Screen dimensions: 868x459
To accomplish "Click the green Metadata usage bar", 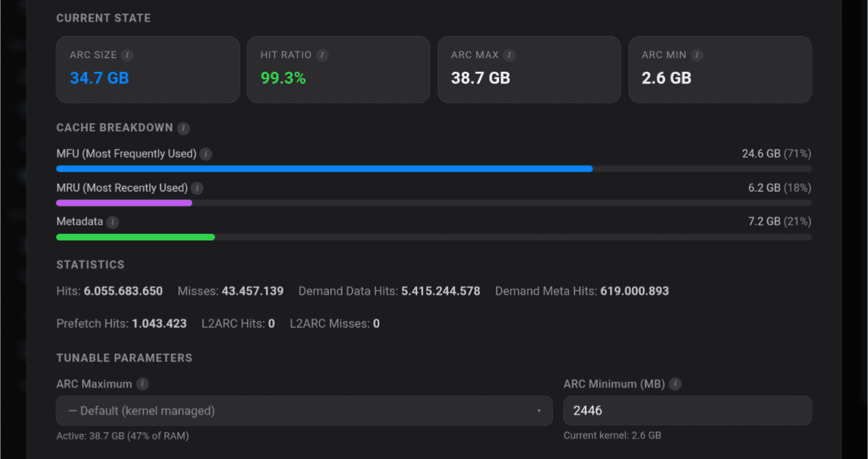I will click(x=136, y=237).
